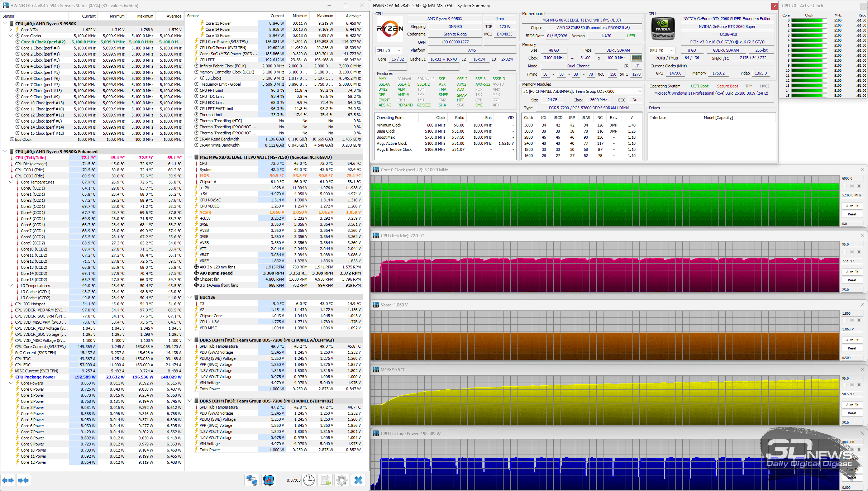Open the GPU #0 selector dropdown
This screenshot has height=491, width=868.
click(x=662, y=51)
